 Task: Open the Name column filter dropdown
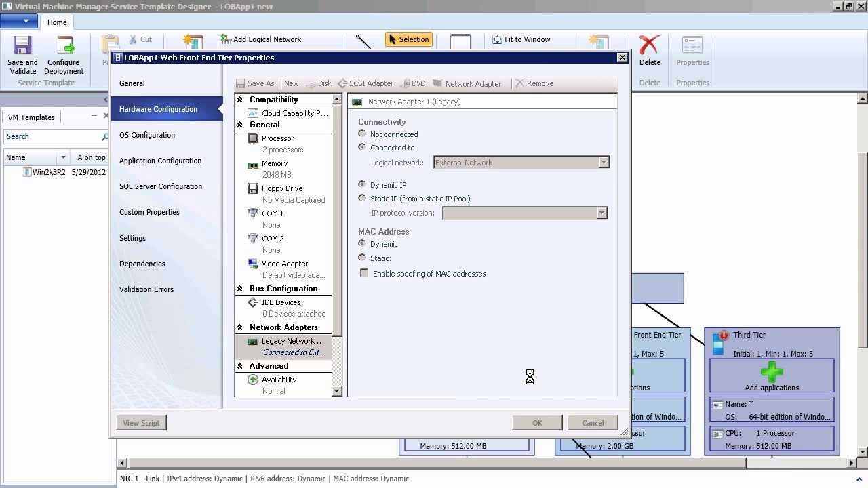[x=63, y=157]
